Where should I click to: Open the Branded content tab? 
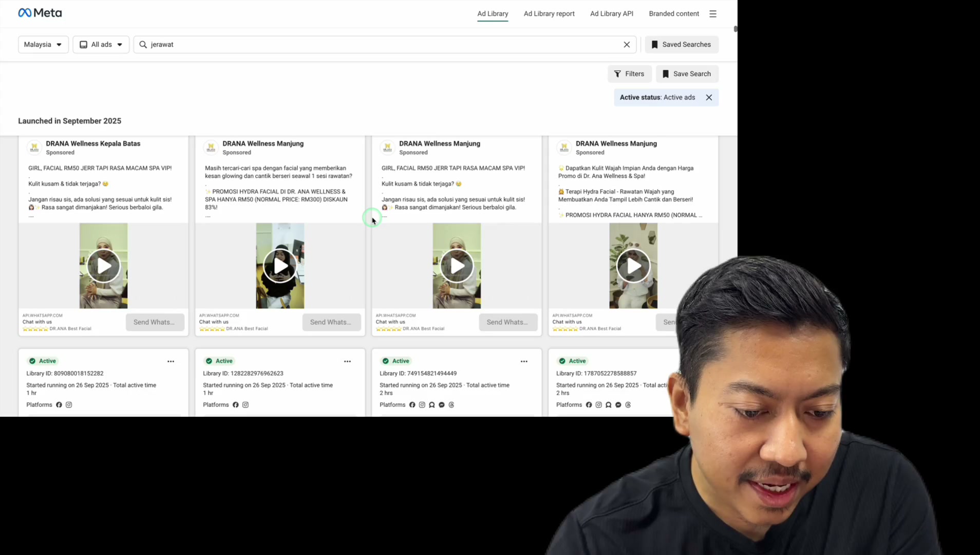673,14
